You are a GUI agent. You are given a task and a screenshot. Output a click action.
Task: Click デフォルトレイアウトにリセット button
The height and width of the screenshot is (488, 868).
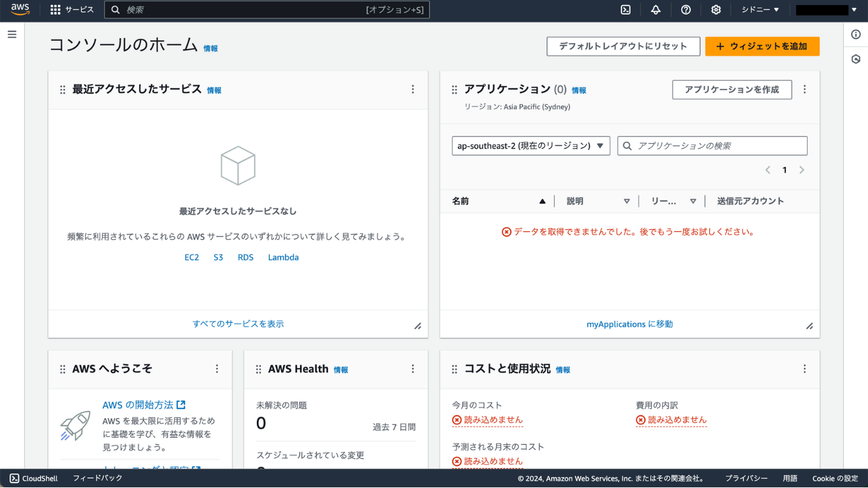point(623,46)
